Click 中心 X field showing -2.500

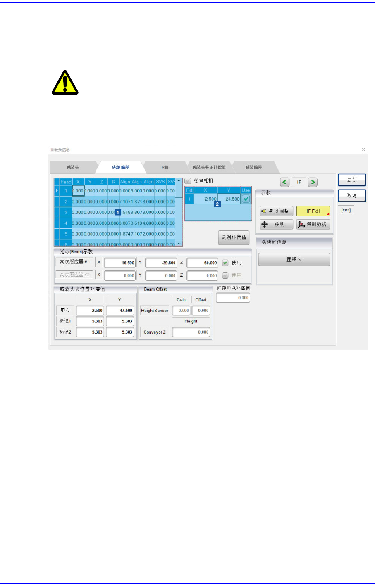click(90, 311)
